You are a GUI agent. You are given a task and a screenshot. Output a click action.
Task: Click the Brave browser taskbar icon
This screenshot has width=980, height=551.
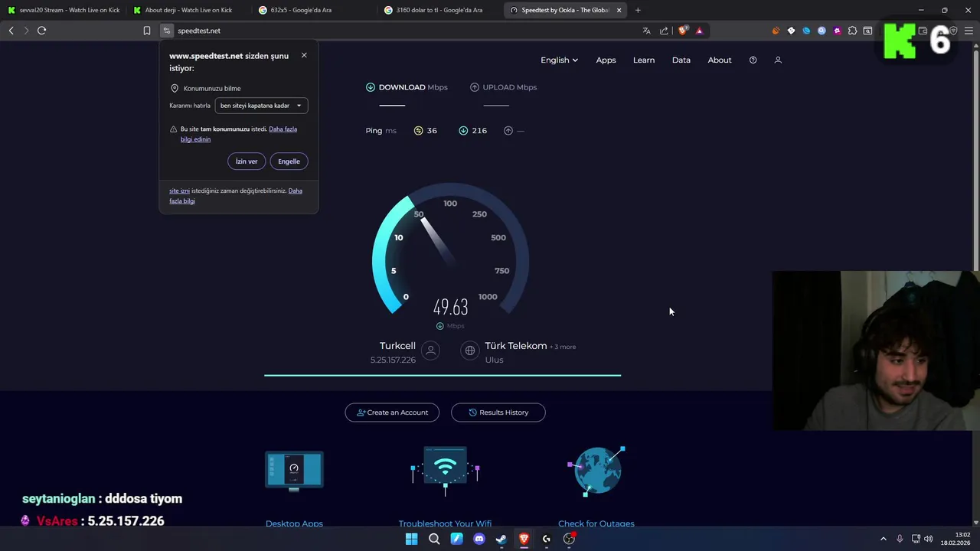524,539
